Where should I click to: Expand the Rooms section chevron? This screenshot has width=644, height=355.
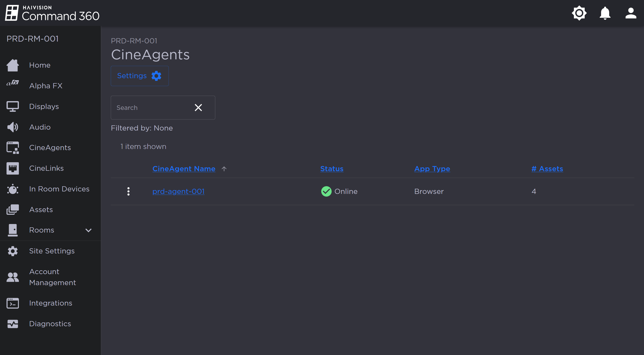point(88,230)
